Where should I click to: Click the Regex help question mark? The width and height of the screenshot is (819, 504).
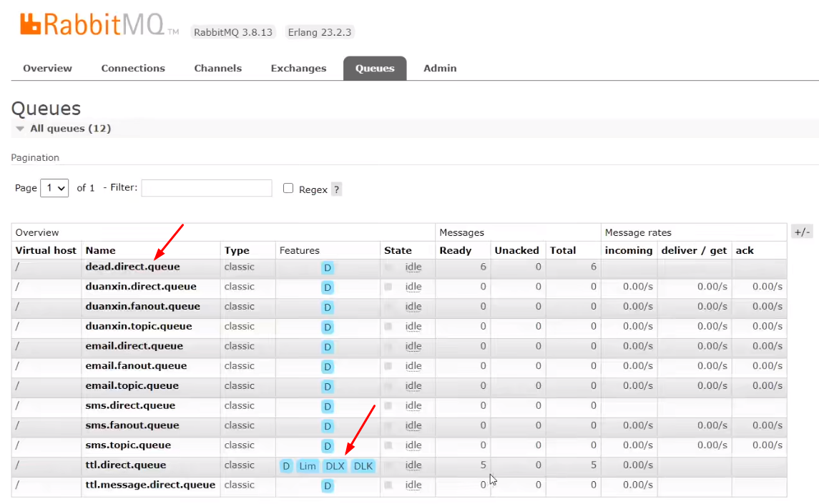[x=336, y=189]
